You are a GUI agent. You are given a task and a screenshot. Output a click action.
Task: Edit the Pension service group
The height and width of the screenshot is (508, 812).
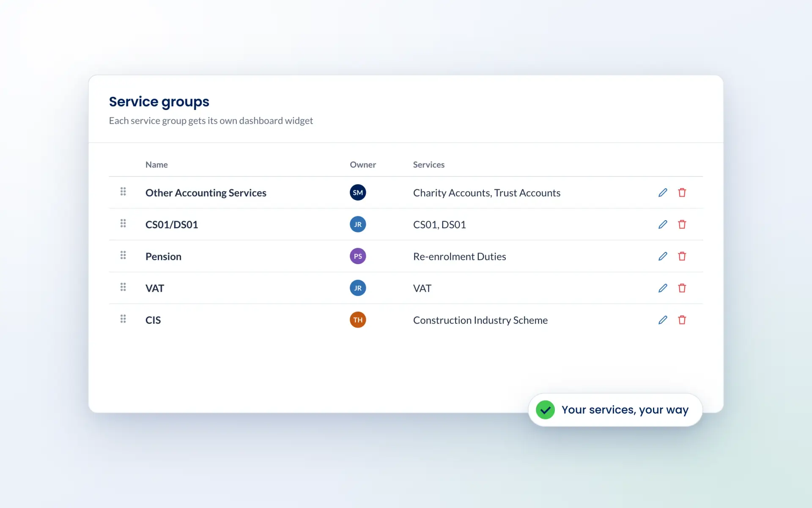click(x=663, y=256)
